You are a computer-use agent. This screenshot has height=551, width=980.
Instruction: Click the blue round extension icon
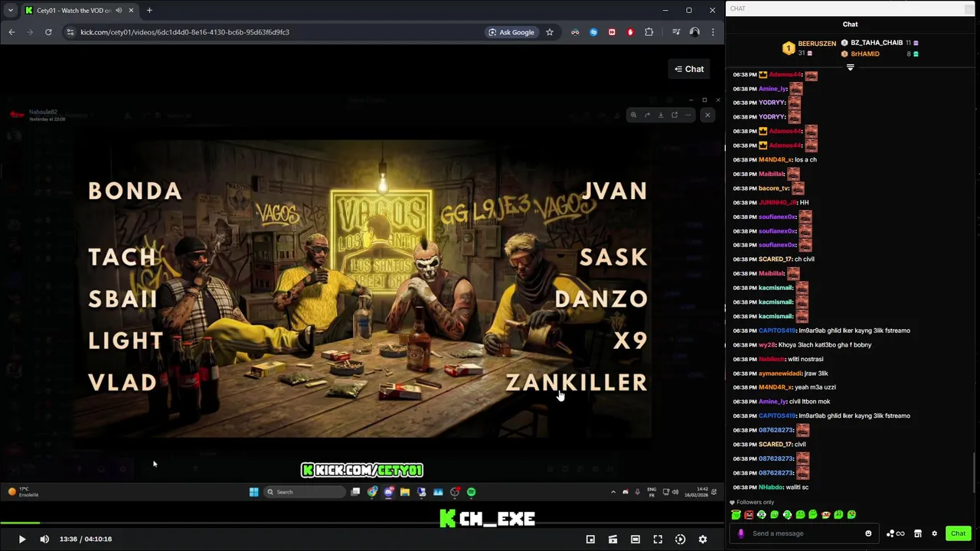[x=593, y=32]
